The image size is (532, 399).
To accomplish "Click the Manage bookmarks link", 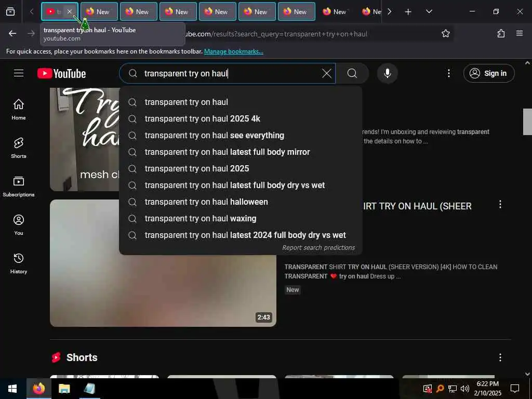I will coord(233,51).
